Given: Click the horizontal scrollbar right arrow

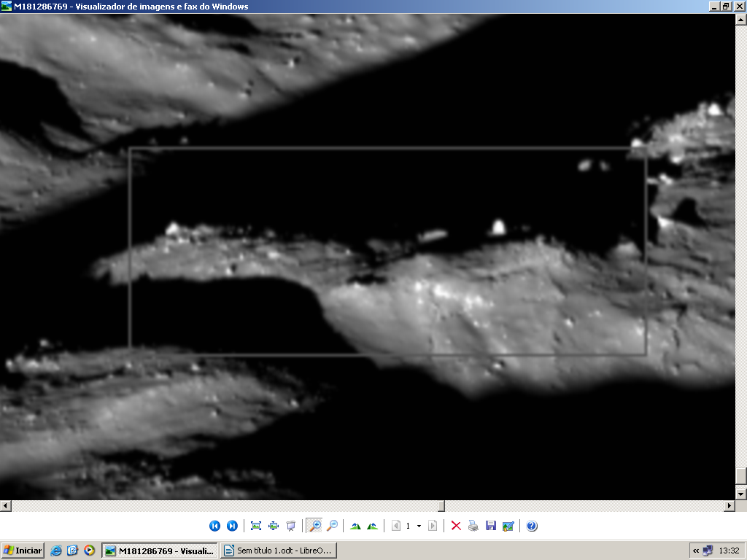Looking at the screenshot, I should (729, 505).
